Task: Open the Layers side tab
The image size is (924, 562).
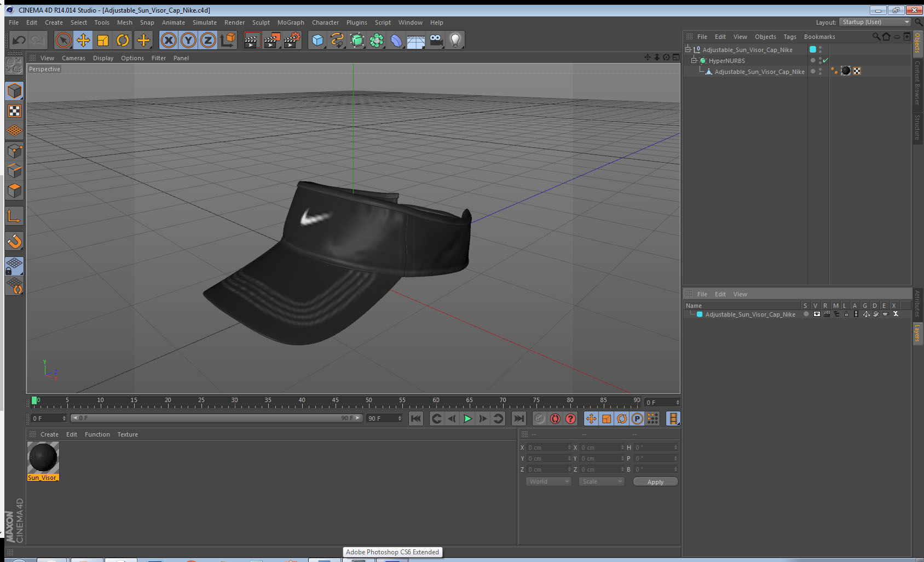Action: 917,332
